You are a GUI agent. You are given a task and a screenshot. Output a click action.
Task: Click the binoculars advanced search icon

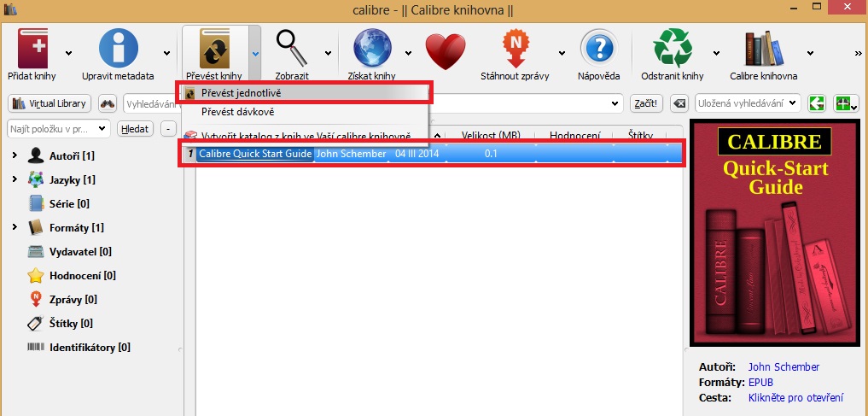click(x=108, y=103)
